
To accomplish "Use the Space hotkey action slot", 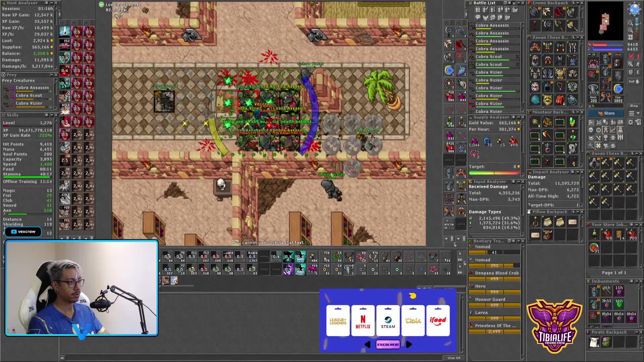I will (x=252, y=257).
